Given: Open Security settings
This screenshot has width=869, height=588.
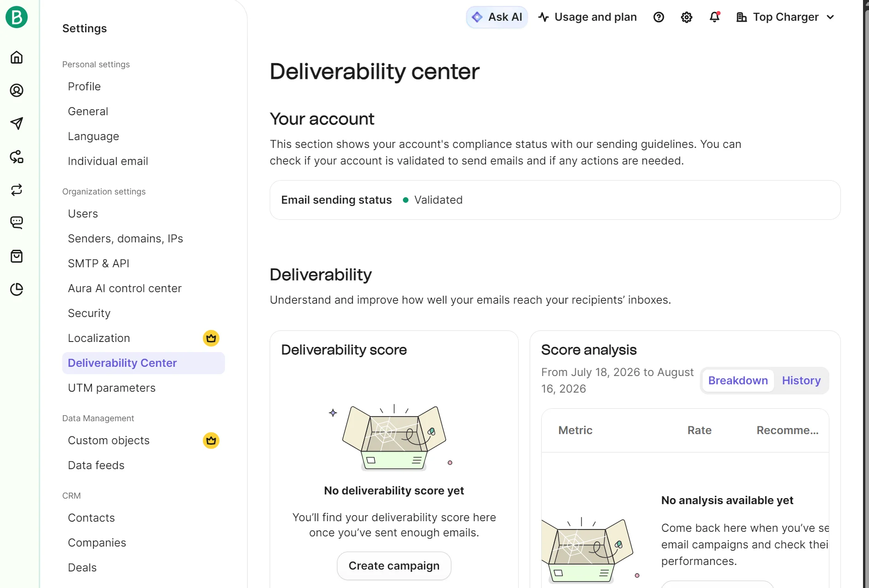Looking at the screenshot, I should tap(89, 313).
